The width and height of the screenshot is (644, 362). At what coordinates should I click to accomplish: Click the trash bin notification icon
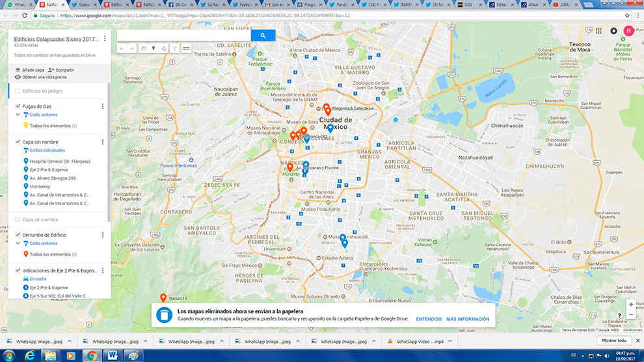pos(164,315)
